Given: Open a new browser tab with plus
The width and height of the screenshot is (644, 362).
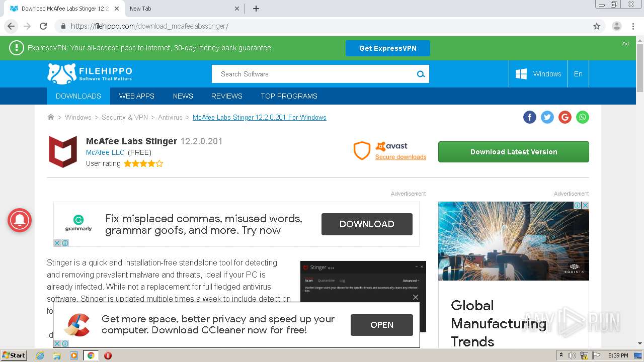Looking at the screenshot, I should 256,9.
